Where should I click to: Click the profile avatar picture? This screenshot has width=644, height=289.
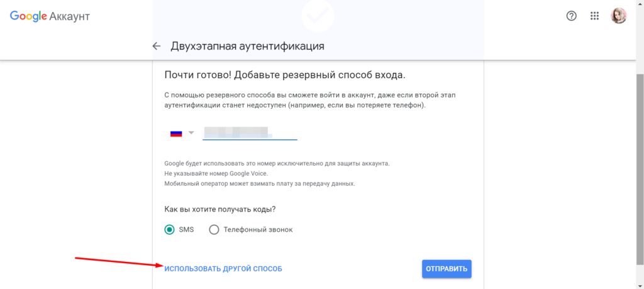click(619, 16)
